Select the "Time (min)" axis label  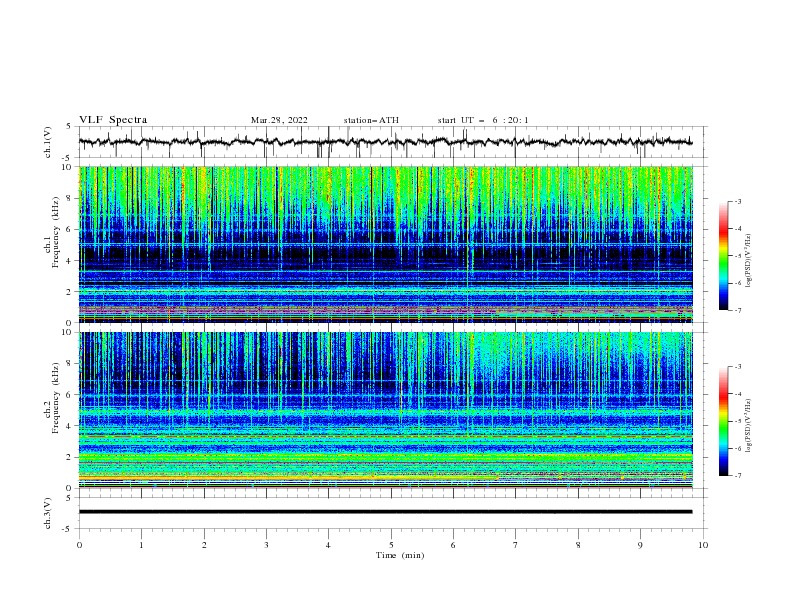400,555
